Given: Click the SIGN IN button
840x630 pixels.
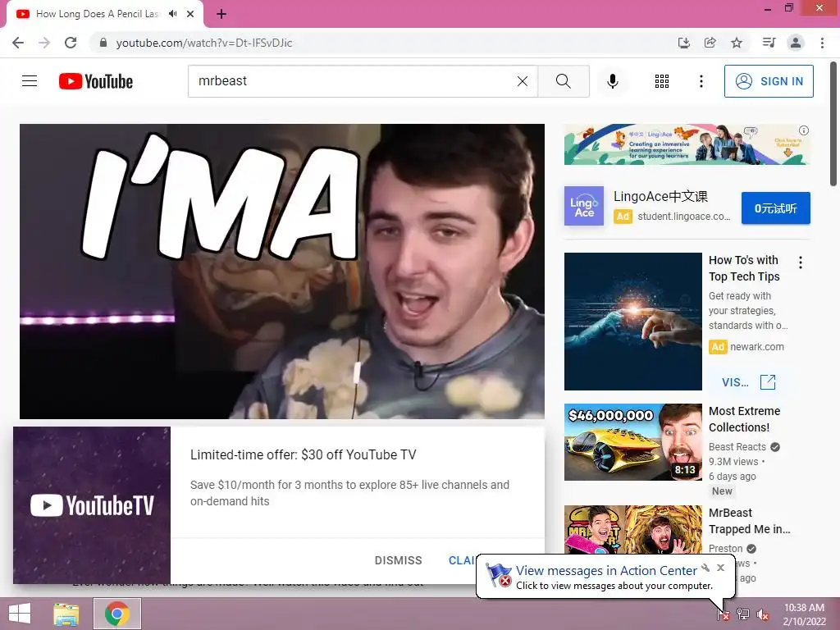Looking at the screenshot, I should click(769, 81).
